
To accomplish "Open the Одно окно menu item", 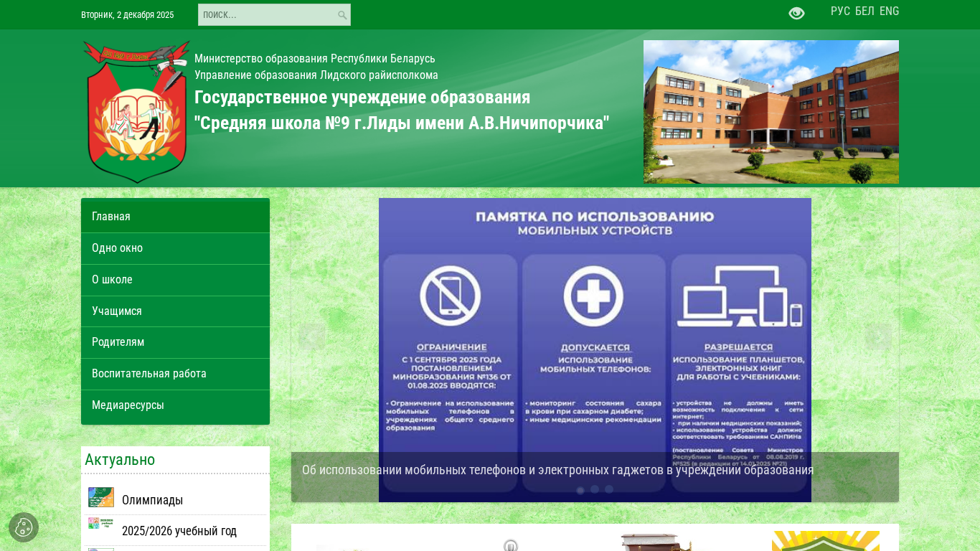I will click(x=175, y=248).
